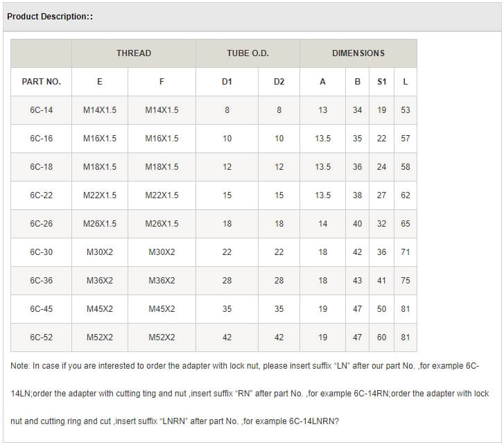Click part number 6C-45
Screen dimensions: 504x447
tap(42, 309)
